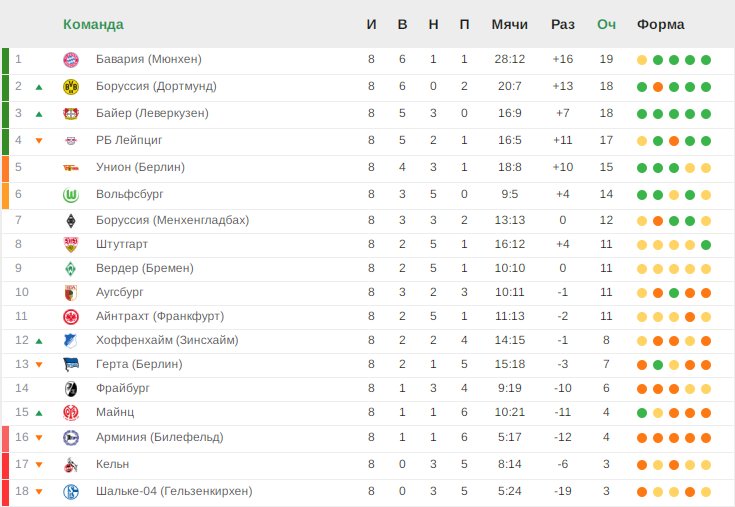
Task: Select the Hertha Berlin flag logo
Action: coord(71,365)
